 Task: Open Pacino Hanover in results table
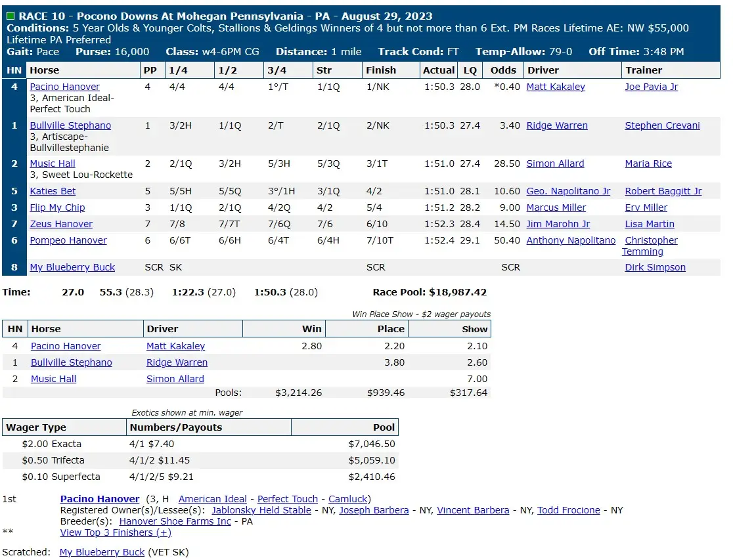click(64, 87)
